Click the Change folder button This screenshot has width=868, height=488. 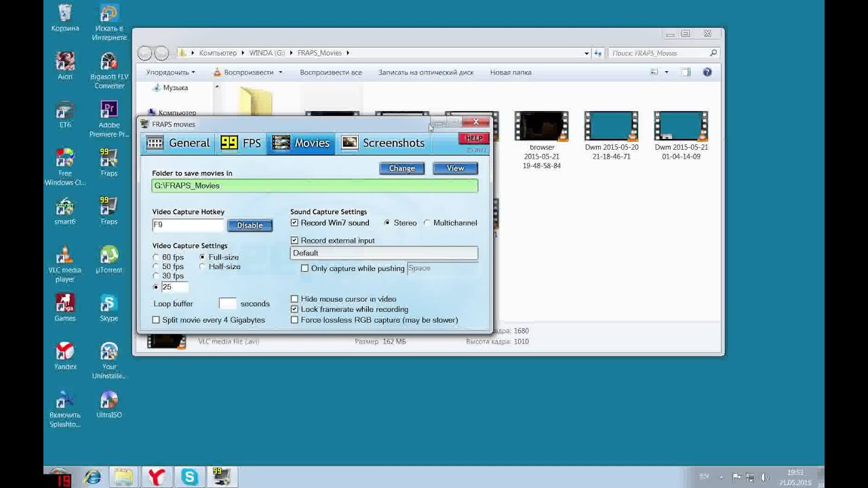pyautogui.click(x=402, y=168)
